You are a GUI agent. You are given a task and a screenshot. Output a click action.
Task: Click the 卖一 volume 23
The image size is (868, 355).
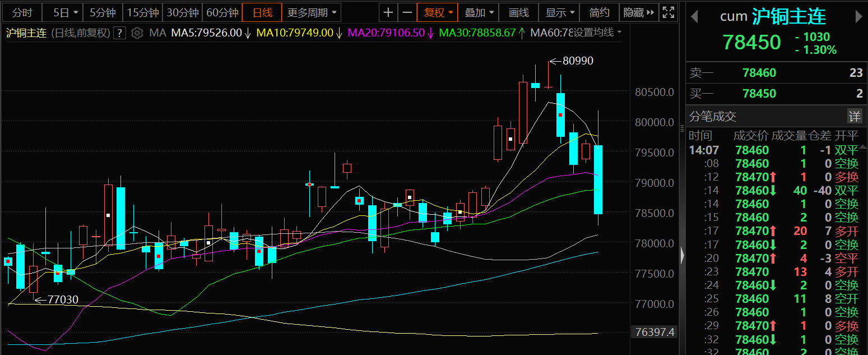(x=856, y=73)
